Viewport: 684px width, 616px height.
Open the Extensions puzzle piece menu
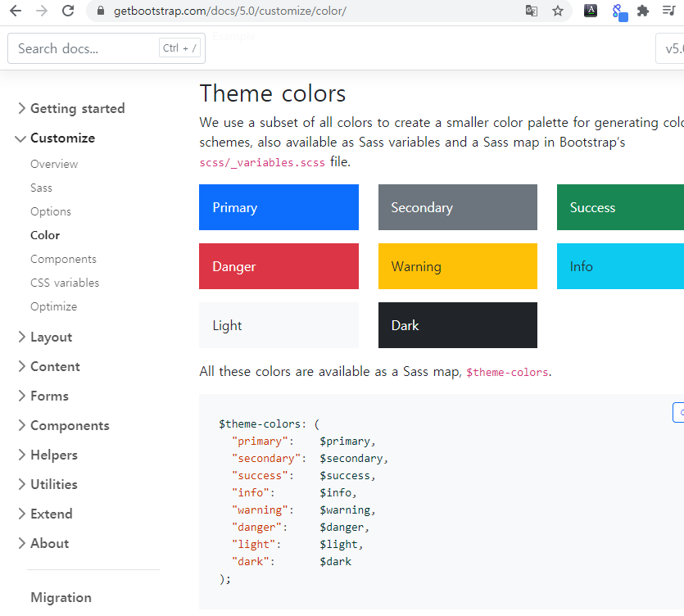click(643, 11)
